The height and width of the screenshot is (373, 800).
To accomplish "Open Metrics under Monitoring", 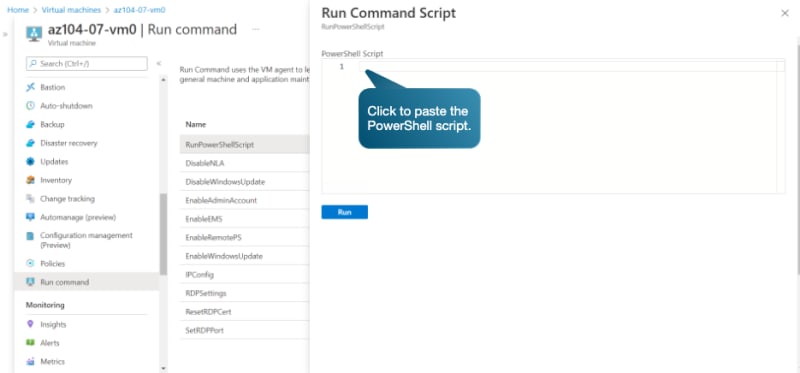I will click(x=53, y=362).
